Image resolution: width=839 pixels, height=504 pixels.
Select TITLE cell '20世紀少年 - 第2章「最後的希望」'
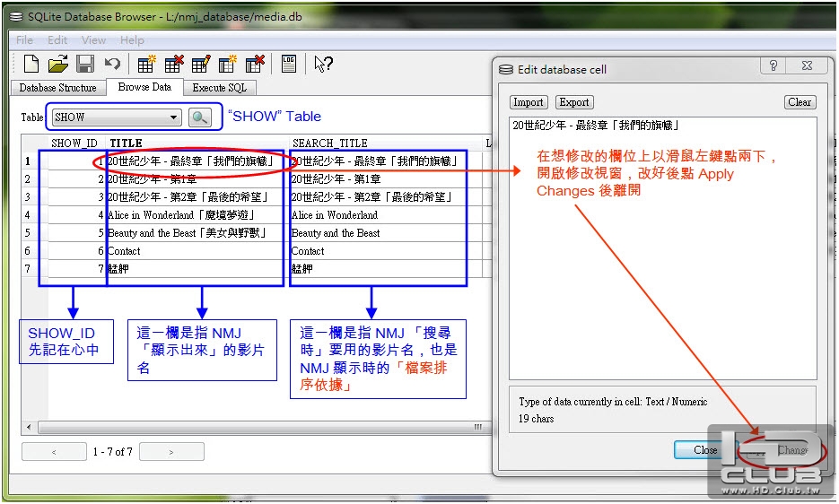tap(197, 197)
